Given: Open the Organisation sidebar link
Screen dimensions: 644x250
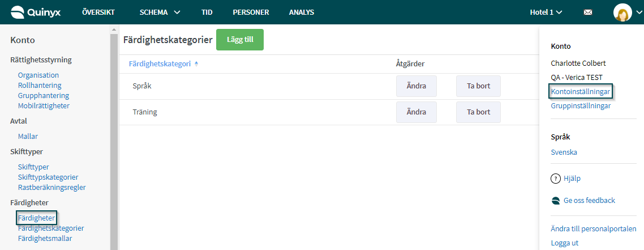Looking at the screenshot, I should coord(38,75).
